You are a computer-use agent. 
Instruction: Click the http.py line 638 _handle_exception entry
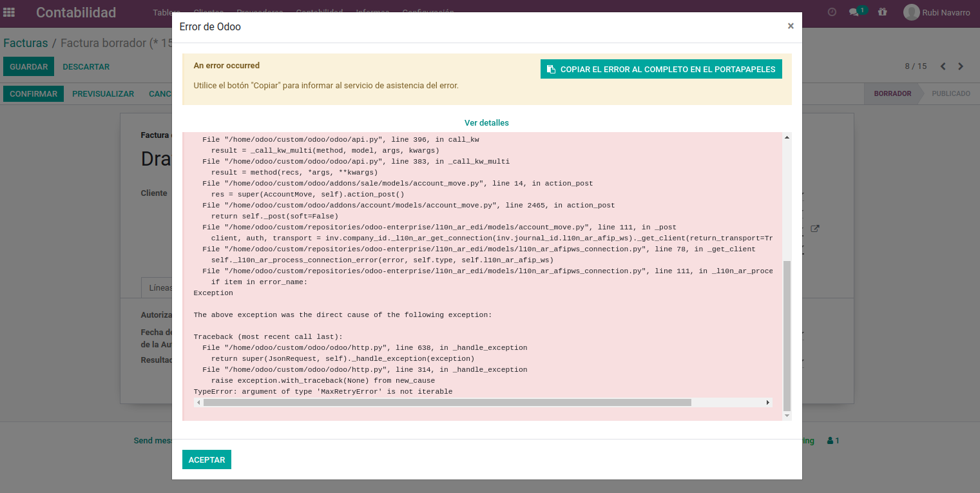pos(365,348)
